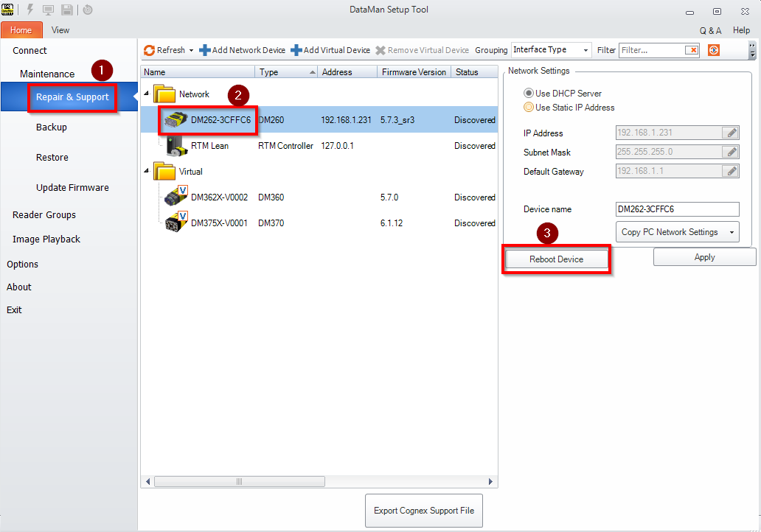The width and height of the screenshot is (761, 532).
Task: Collapse the Virtual folder in device tree
Action: 147,172
